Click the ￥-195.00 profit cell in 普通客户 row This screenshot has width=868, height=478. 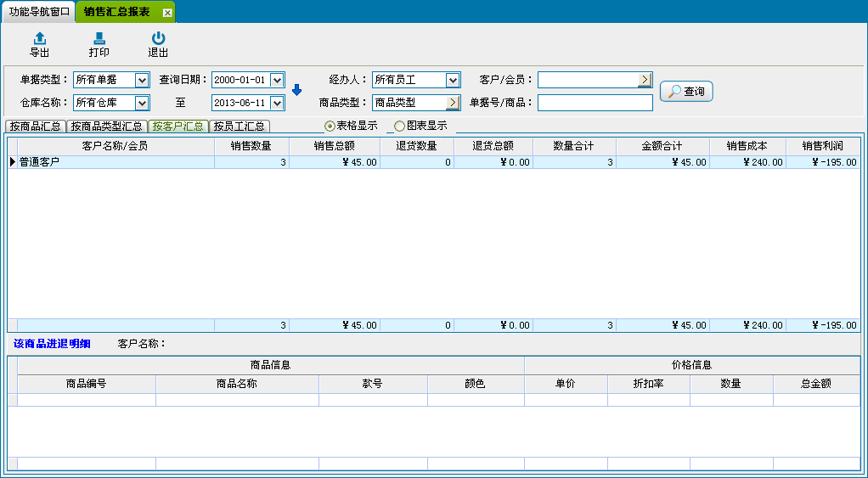(823, 162)
